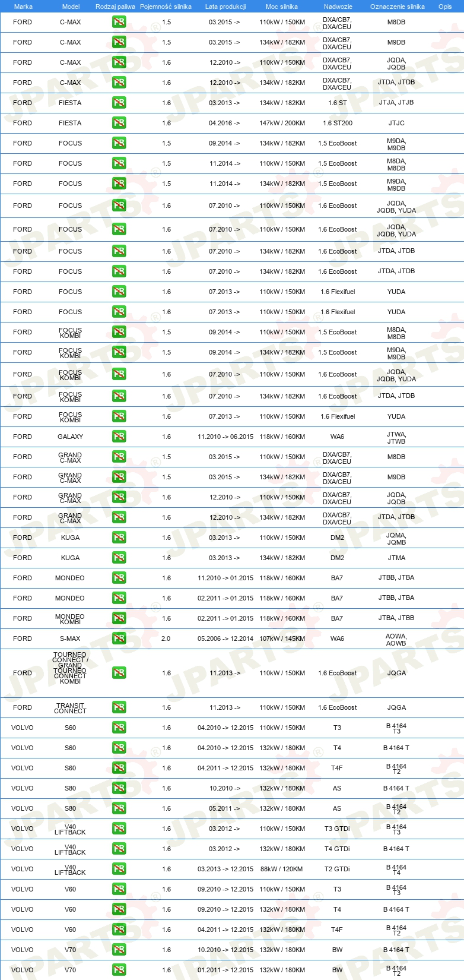Select the T4 GTDi body cell

point(337,849)
